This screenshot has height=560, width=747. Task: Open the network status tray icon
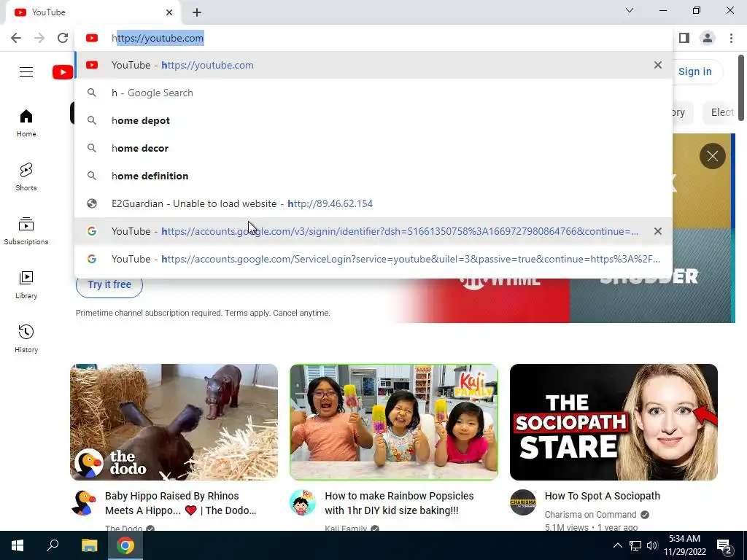[635, 545]
